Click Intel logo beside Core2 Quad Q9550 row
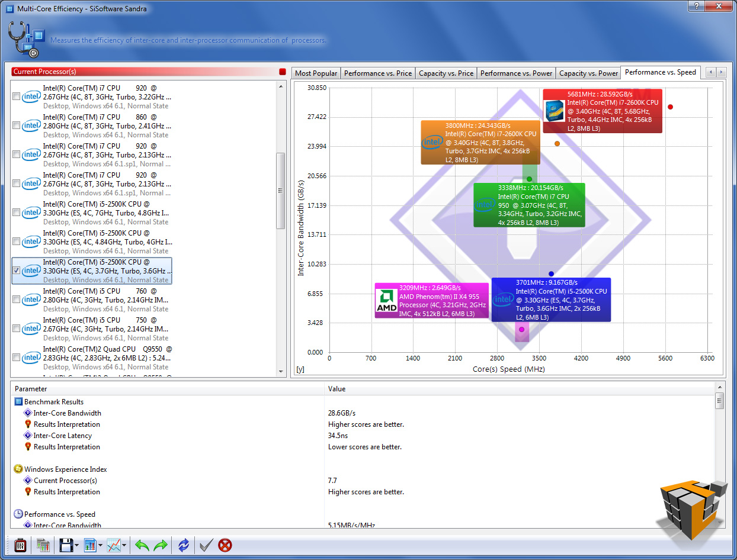 click(31, 358)
